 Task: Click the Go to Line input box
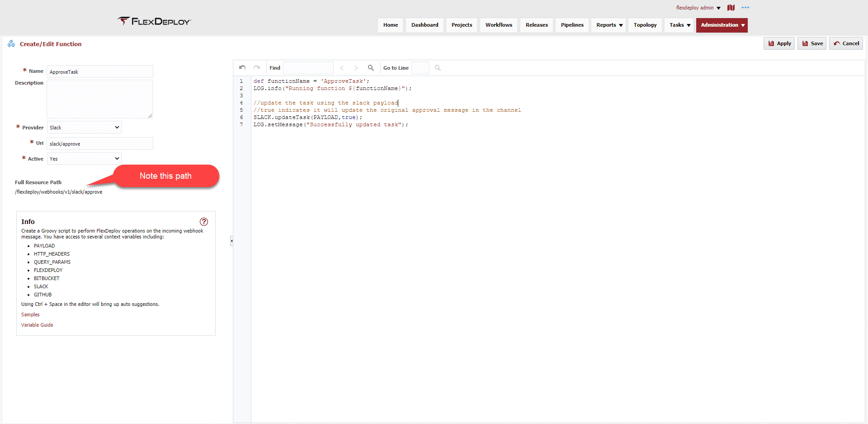pyautogui.click(x=420, y=68)
